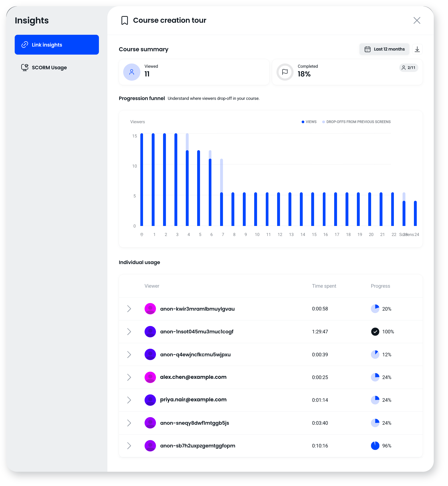Click avatar of priya.nair@example.com
Screen dimensions: 448x486
tap(150, 400)
